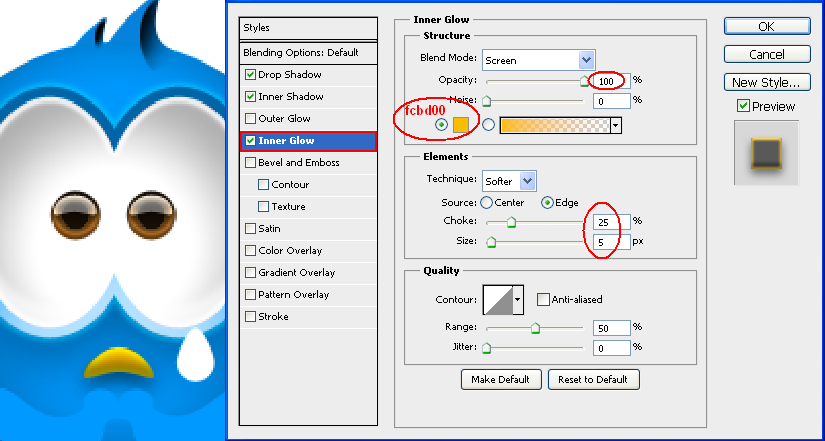Screen dimensions: 825x441
Task: Click the Reset to Default button
Action: 593,379
